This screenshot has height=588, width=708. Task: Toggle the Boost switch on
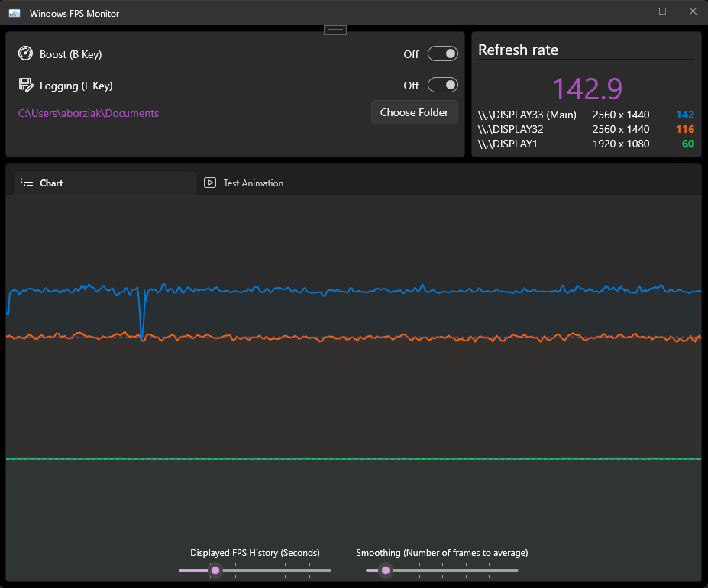click(x=443, y=53)
